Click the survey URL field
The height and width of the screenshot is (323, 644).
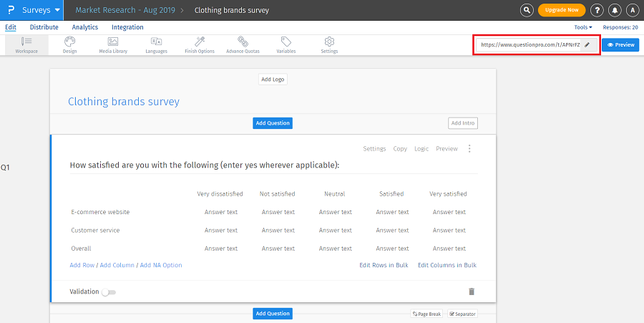[530, 44]
